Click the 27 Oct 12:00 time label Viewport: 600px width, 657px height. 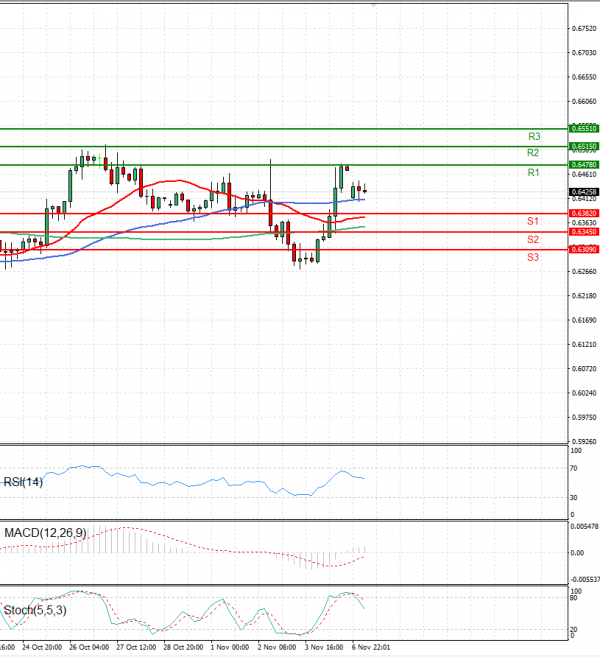pos(136,647)
